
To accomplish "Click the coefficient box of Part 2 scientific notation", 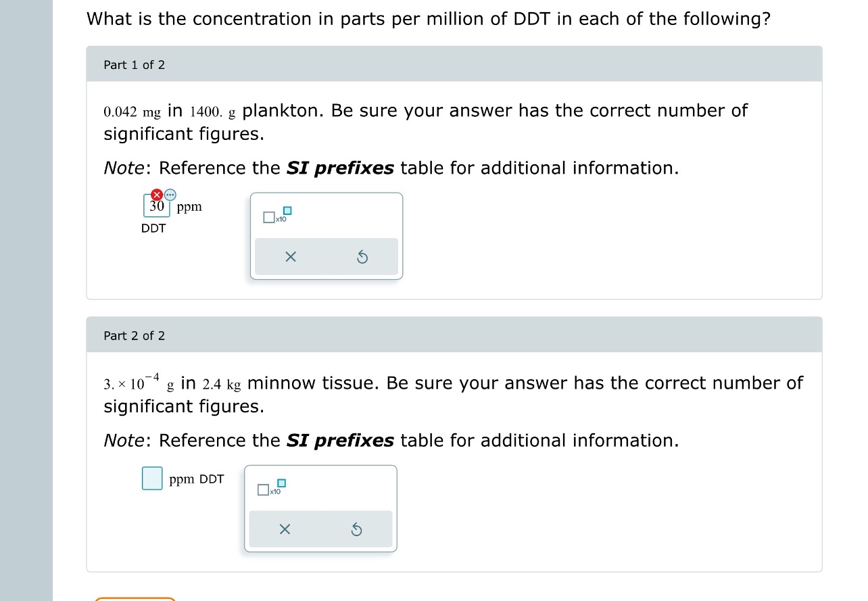I will [x=263, y=490].
